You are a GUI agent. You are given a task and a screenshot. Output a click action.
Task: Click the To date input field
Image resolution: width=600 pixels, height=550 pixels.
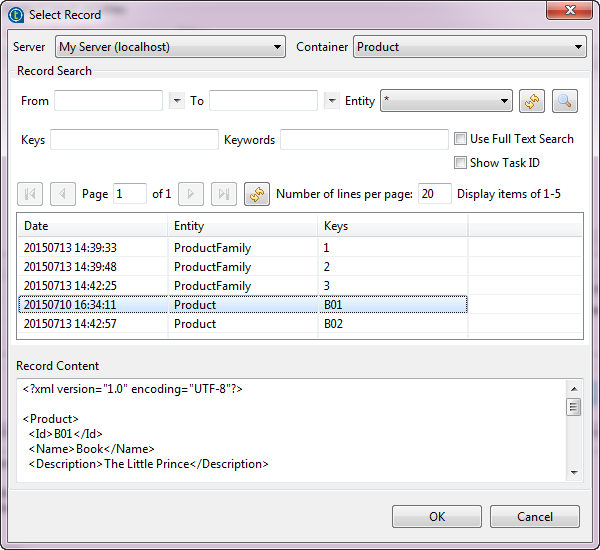(263, 101)
